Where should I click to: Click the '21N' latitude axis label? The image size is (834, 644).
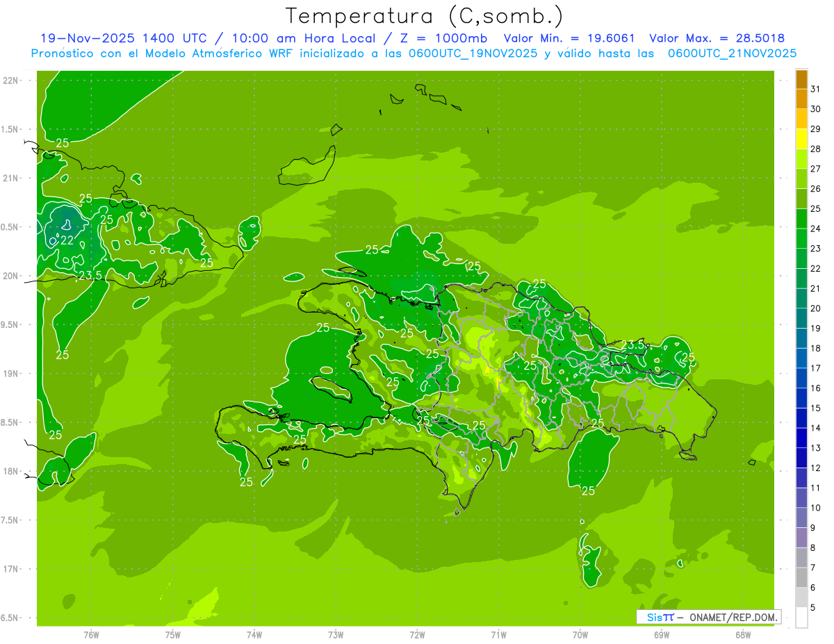[10, 178]
